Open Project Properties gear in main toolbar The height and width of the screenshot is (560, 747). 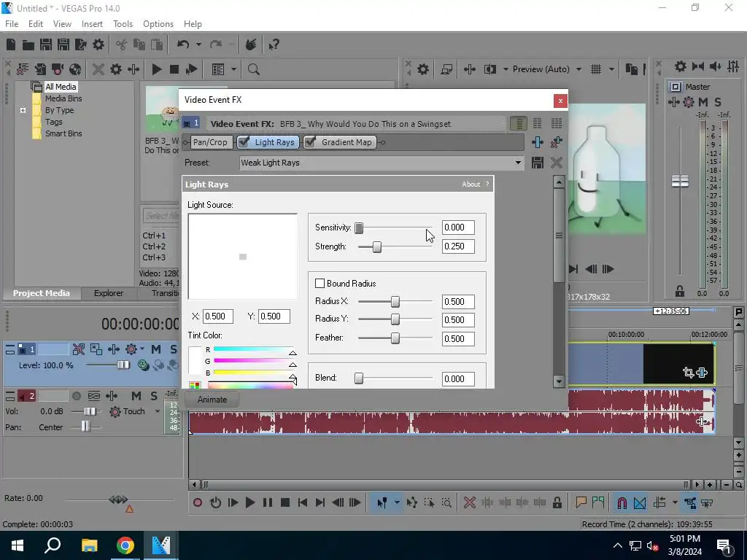click(x=98, y=44)
